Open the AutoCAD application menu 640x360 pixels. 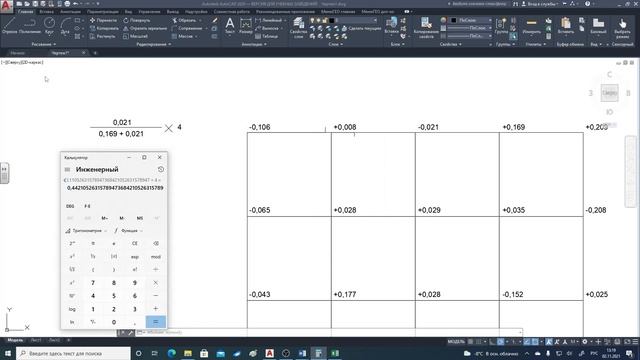6,7
